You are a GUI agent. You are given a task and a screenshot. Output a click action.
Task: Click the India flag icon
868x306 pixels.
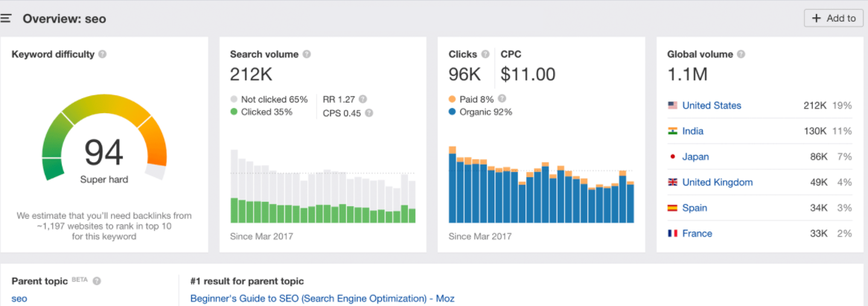click(673, 131)
